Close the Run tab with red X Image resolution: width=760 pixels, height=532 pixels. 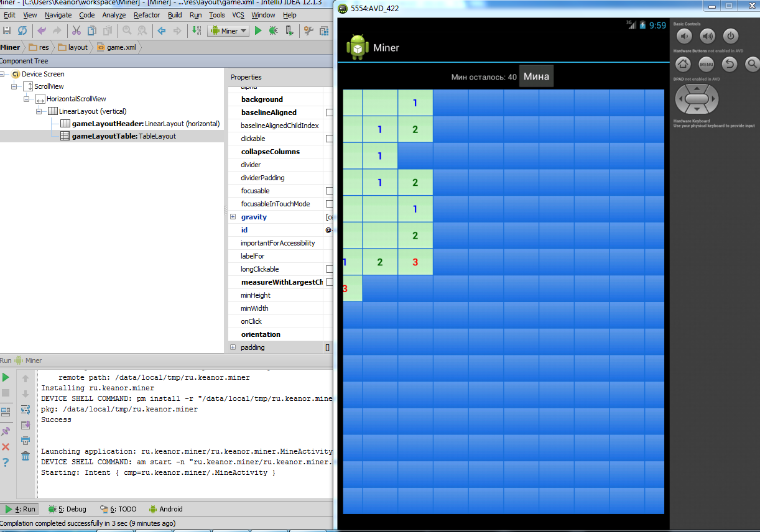click(6, 447)
